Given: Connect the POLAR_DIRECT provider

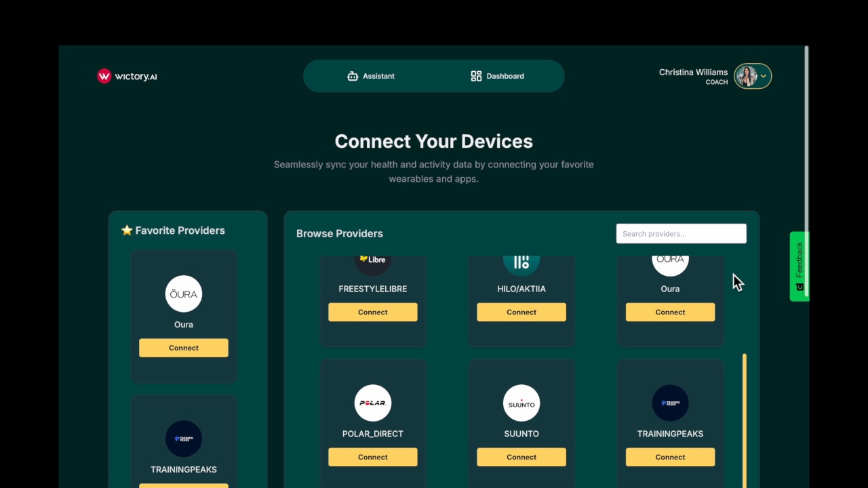Looking at the screenshot, I should tap(373, 457).
